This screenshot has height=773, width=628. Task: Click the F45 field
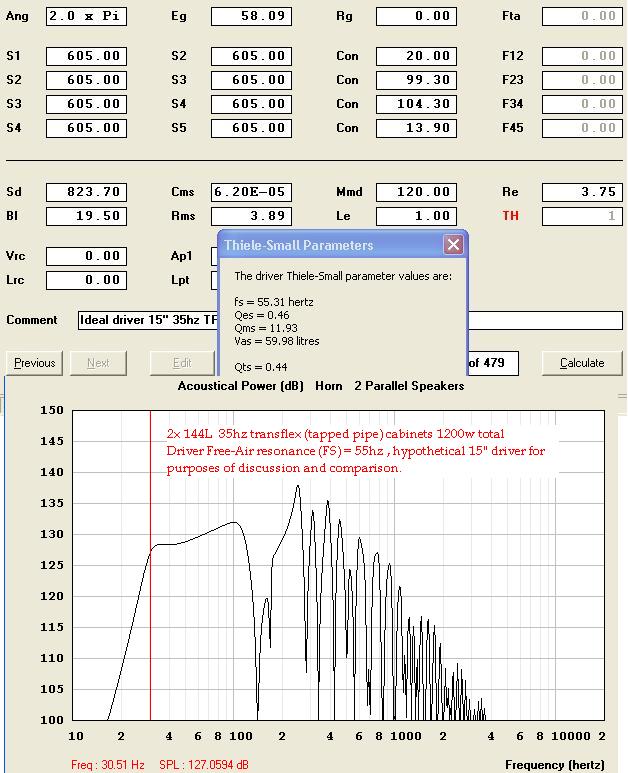click(582, 128)
